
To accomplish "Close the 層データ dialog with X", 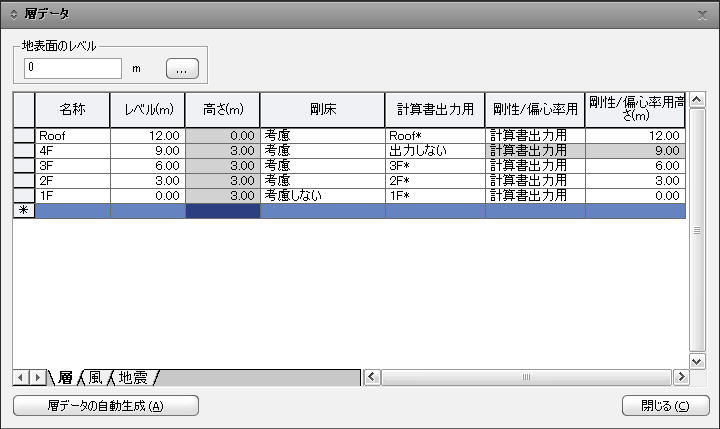I will pyautogui.click(x=703, y=14).
